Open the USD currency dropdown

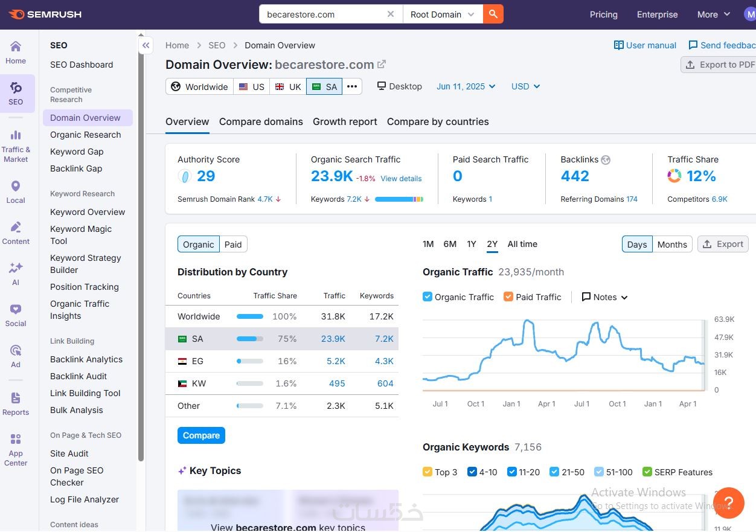click(525, 86)
